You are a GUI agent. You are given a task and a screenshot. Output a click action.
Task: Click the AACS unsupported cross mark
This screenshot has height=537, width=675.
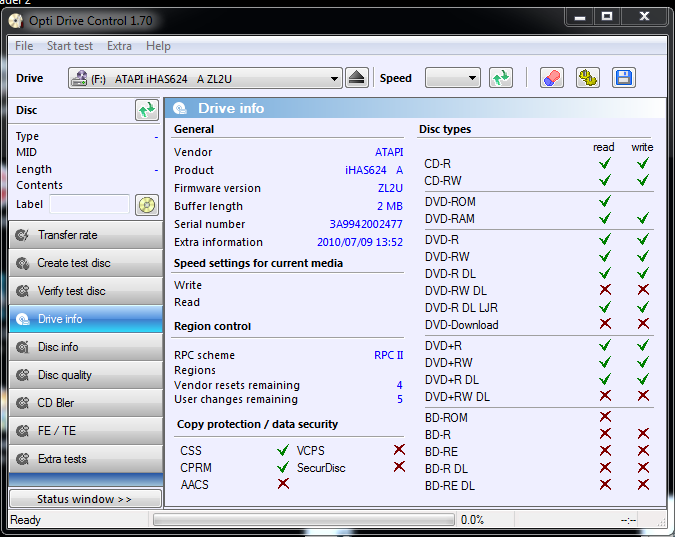coord(283,484)
